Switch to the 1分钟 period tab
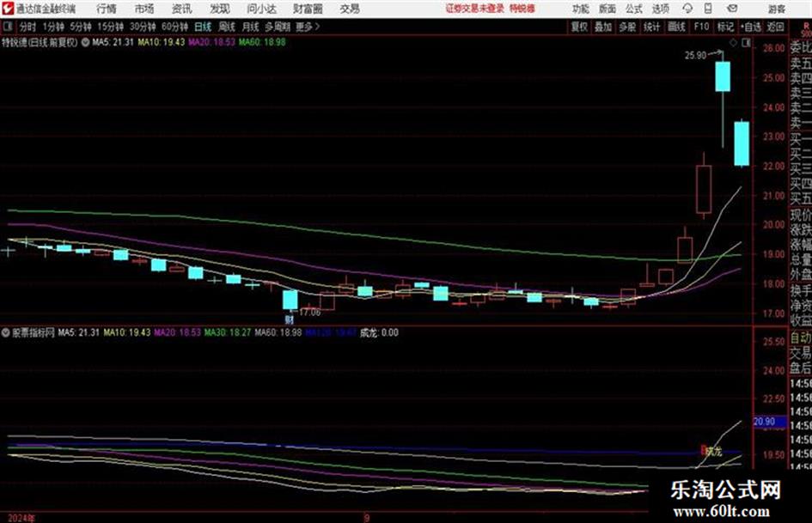 point(53,27)
